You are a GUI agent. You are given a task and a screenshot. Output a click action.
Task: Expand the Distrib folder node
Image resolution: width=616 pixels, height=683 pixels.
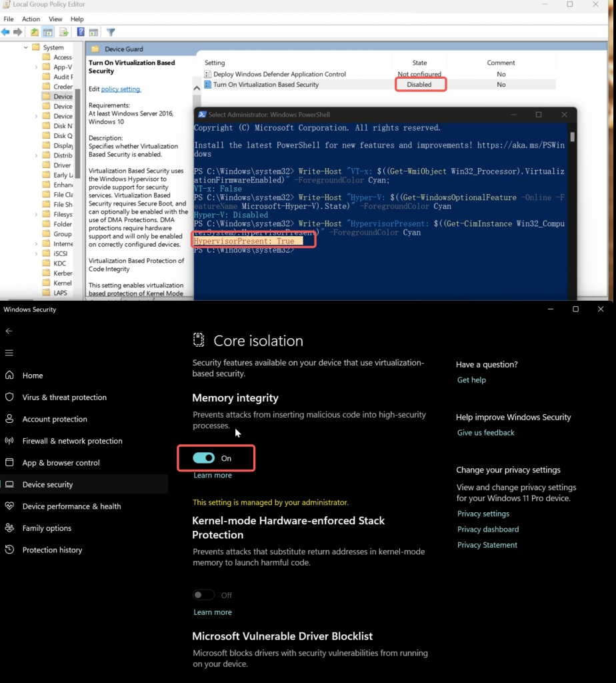[36, 155]
